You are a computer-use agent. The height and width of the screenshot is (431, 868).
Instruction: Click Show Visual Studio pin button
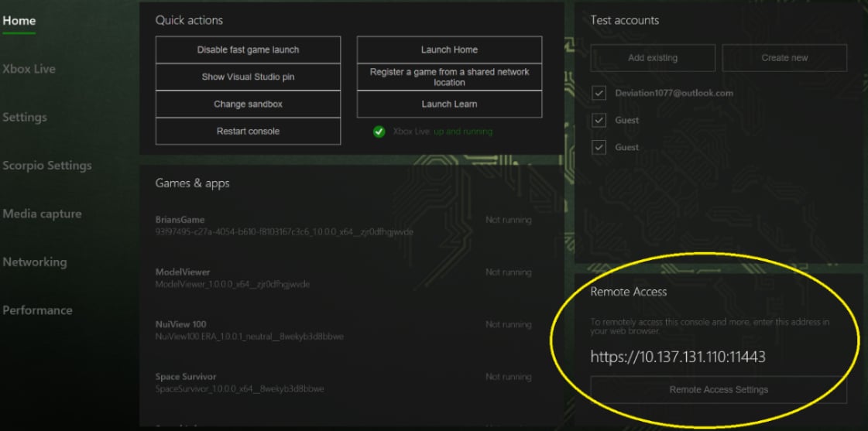click(248, 77)
